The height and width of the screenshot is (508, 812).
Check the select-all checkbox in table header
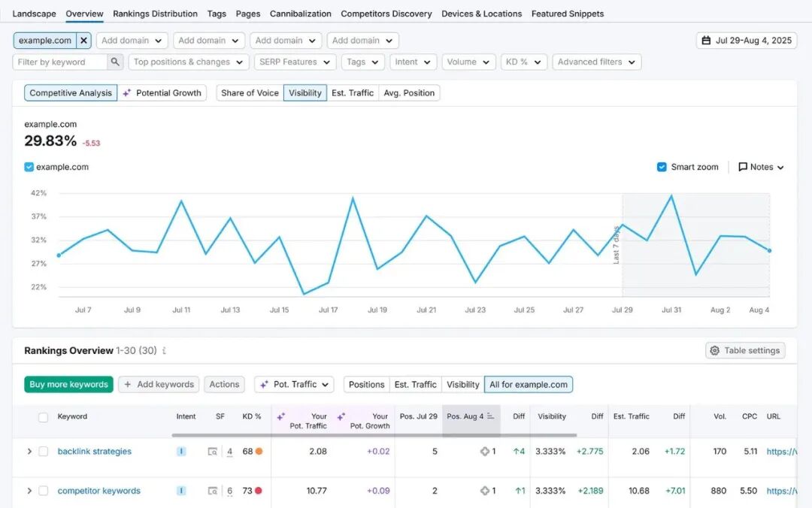click(44, 417)
